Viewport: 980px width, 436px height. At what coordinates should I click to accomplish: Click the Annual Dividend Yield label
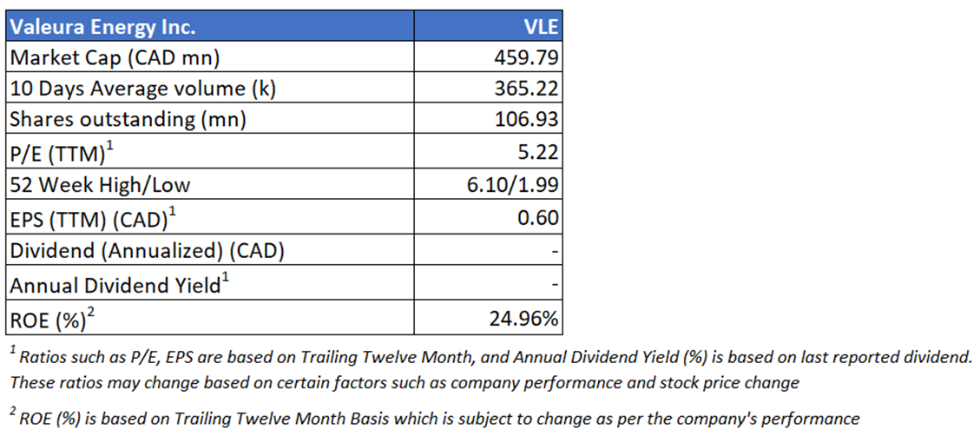click(118, 285)
